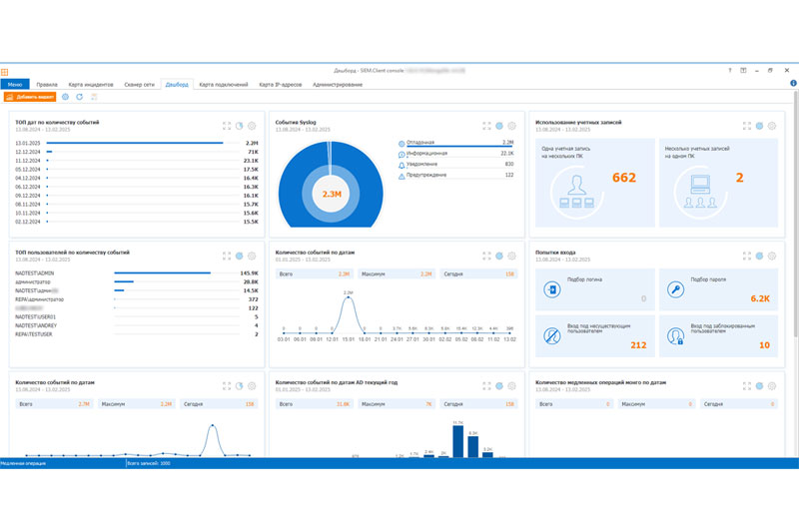799x532 pixels.
Task: Maximize the Использование учетных записей widget
Action: pyautogui.click(x=747, y=126)
